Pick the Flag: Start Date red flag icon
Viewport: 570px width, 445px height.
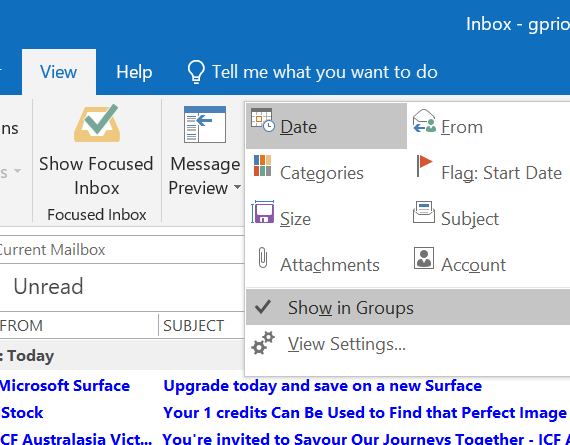[x=424, y=166]
